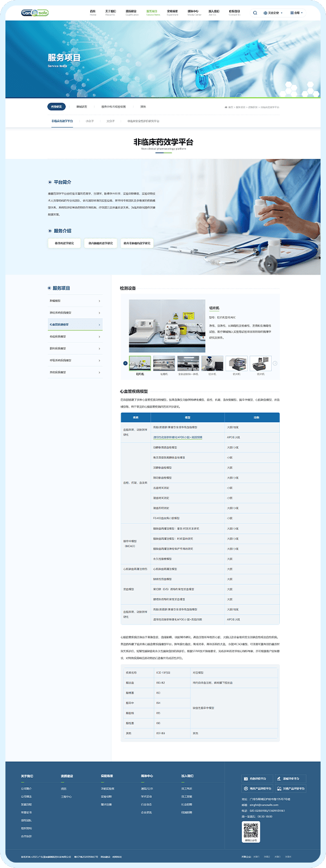Image resolution: width=326 pixels, height=868 pixels.
Task: Expand the 神经系统疾病模型 sidebar item
Action: point(75,312)
